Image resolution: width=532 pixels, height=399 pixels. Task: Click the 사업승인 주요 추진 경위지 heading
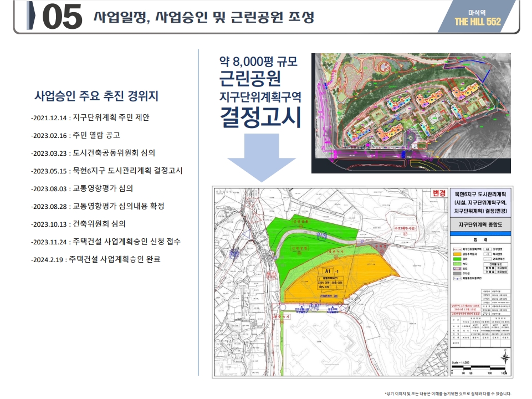[x=96, y=95]
